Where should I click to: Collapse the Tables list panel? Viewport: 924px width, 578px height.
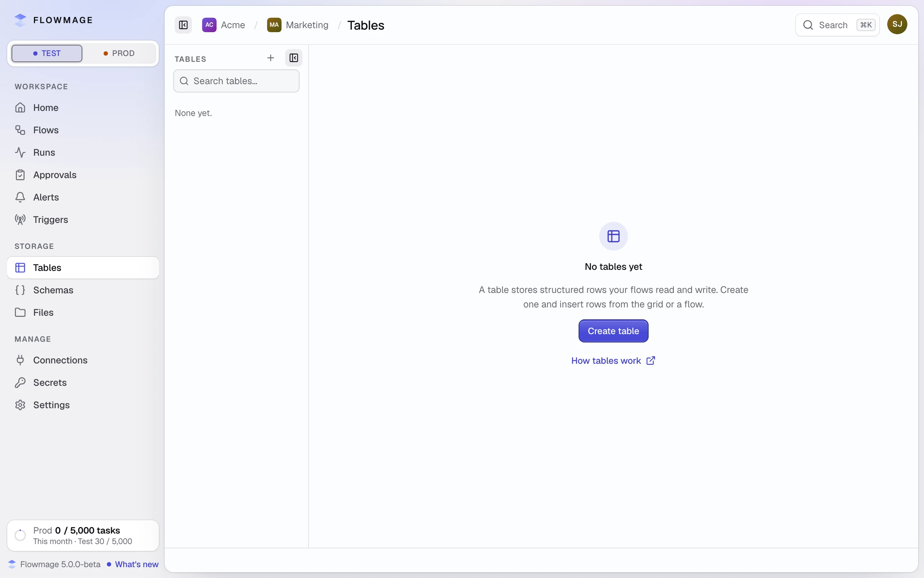tap(293, 58)
